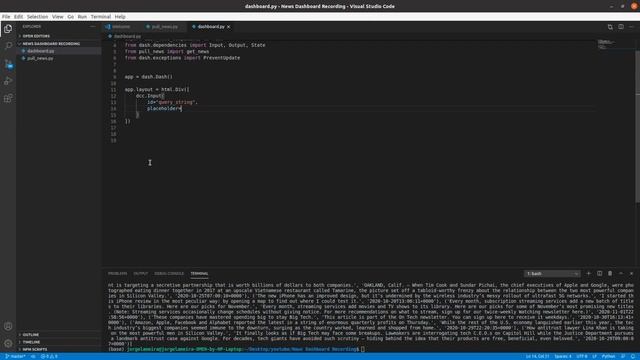Click on the placeholder code line

[x=164, y=109]
